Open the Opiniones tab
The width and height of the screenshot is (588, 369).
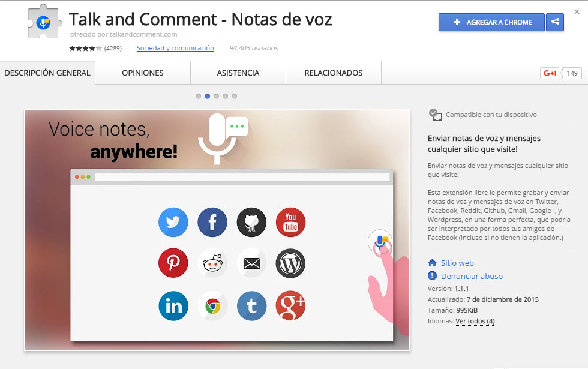[143, 73]
